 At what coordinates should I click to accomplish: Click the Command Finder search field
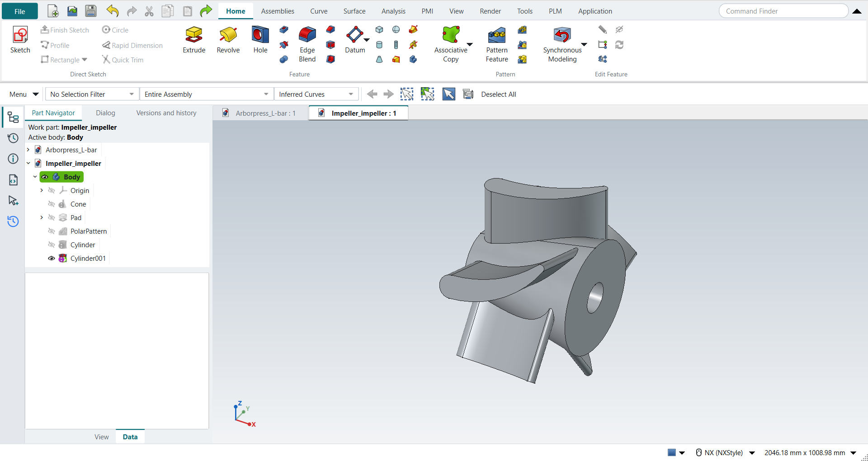click(x=783, y=11)
